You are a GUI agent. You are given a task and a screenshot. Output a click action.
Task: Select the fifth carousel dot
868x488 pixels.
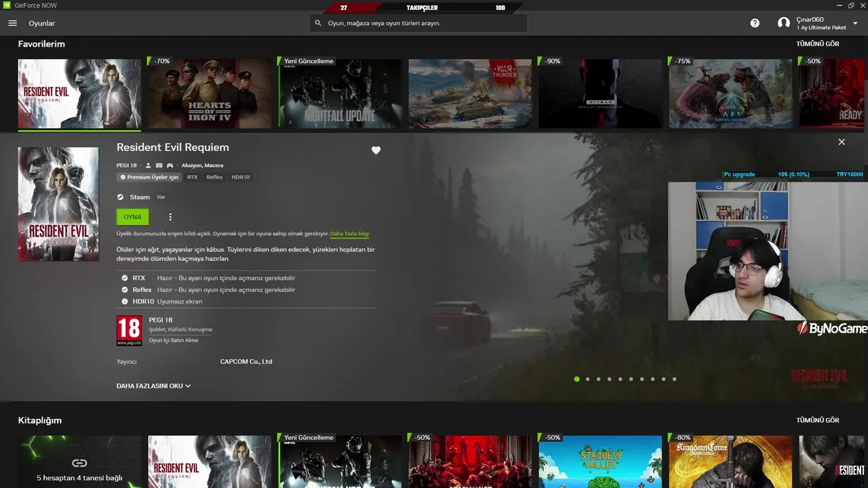620,379
